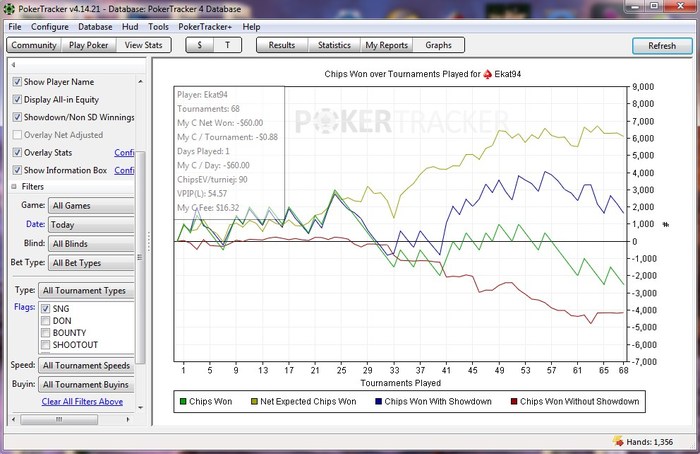Open the All Tournament Speeds dropdown
700x454 pixels.
click(x=86, y=365)
